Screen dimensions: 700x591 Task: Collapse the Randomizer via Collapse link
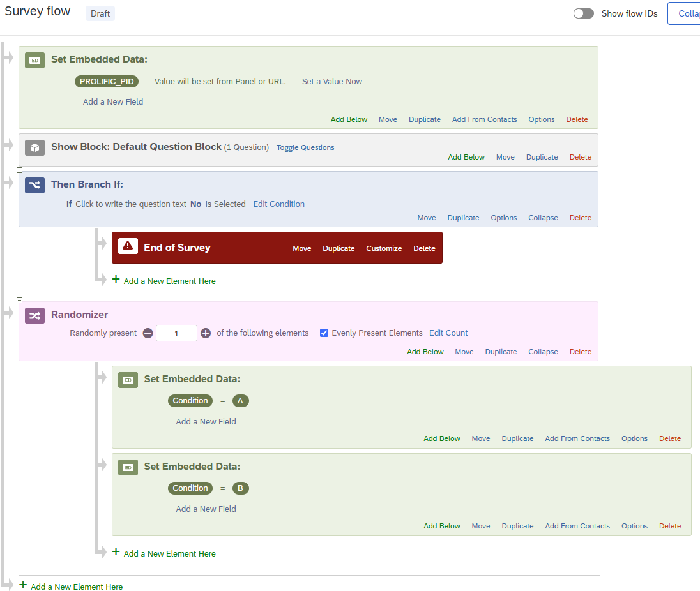tap(543, 352)
